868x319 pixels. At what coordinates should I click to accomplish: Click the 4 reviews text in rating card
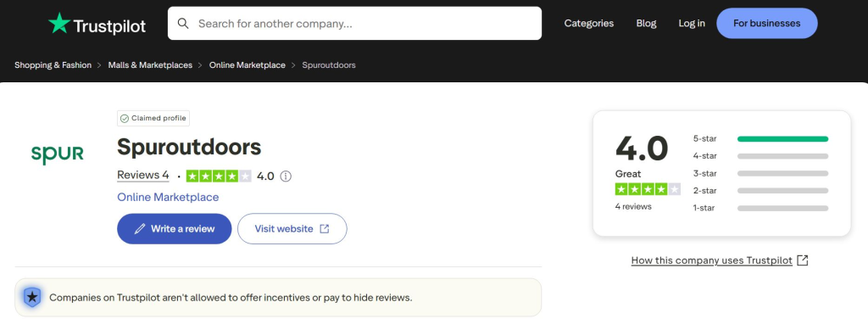(633, 206)
